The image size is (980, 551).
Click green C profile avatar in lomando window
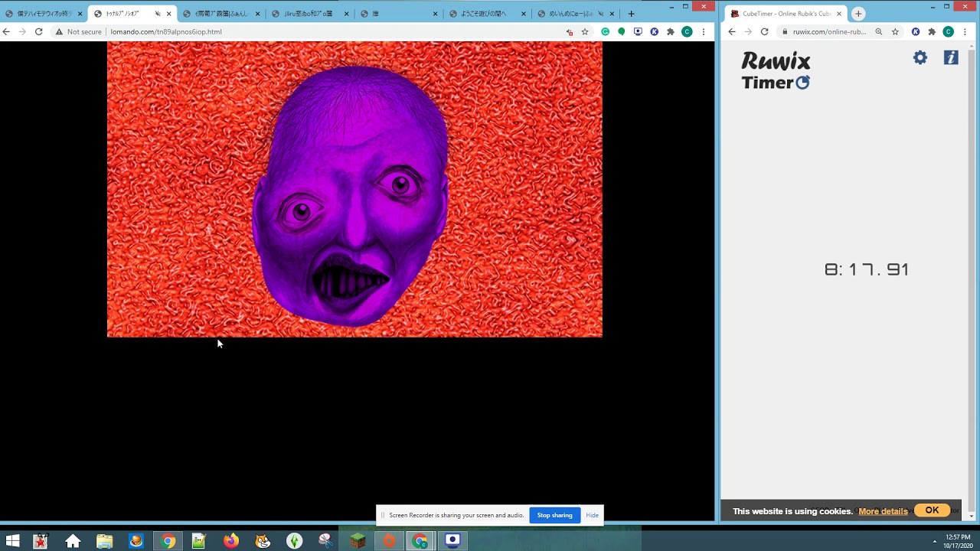687,31
